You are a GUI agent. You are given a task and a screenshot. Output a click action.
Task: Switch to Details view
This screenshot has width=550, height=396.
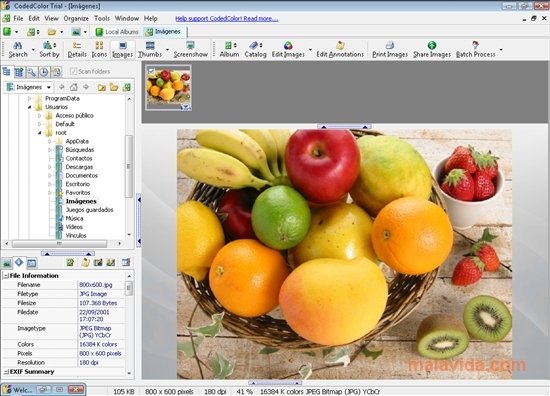click(77, 49)
